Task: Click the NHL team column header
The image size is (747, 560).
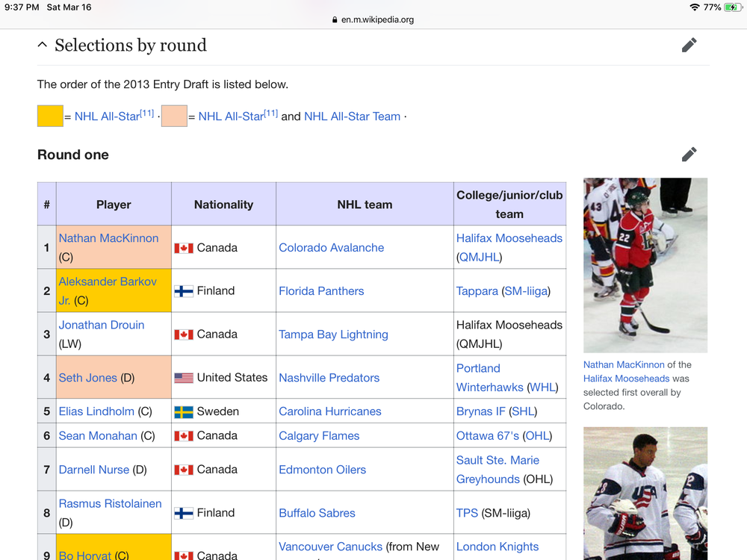Action: 365,205
